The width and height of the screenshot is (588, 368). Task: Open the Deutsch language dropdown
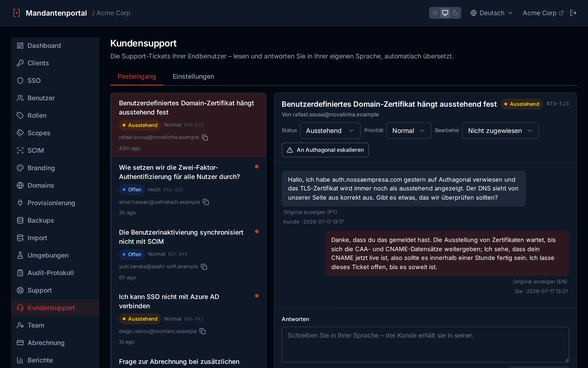492,13
